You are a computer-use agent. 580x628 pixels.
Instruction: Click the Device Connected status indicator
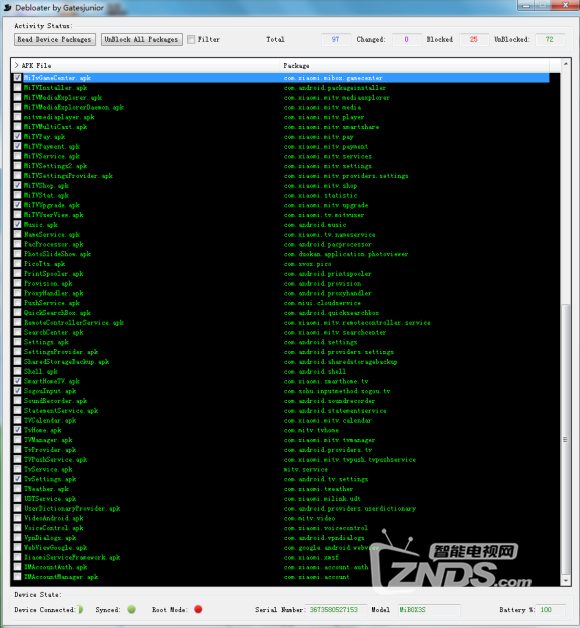point(81,609)
